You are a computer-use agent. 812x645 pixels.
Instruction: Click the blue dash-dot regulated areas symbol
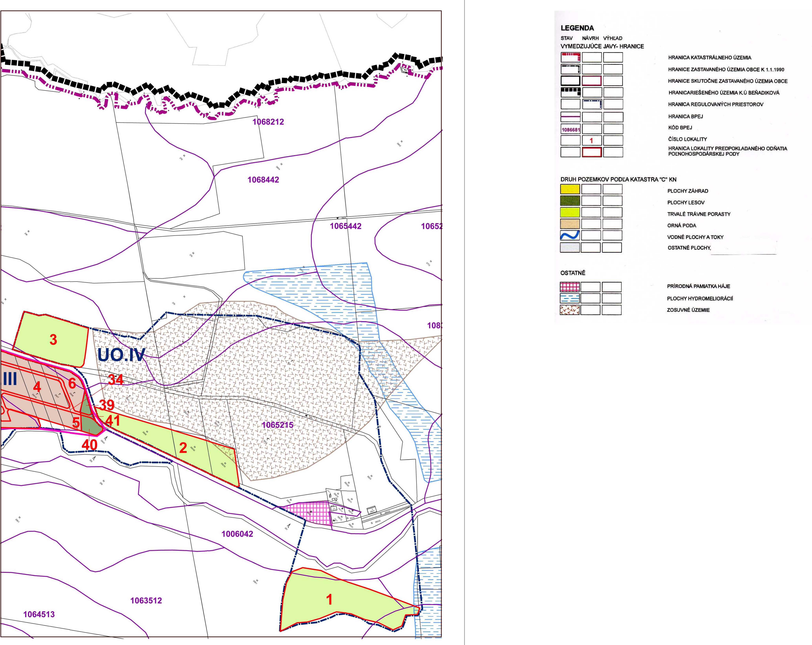click(x=592, y=104)
